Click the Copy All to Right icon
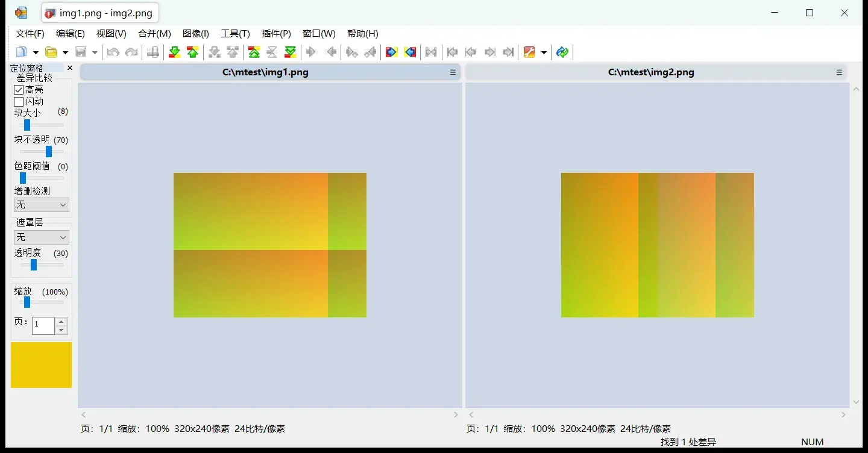 click(392, 52)
